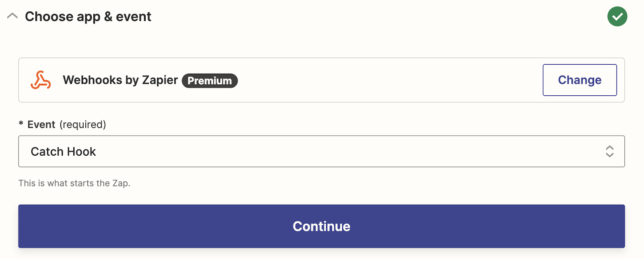Click the white check inside green circle

coord(617,16)
